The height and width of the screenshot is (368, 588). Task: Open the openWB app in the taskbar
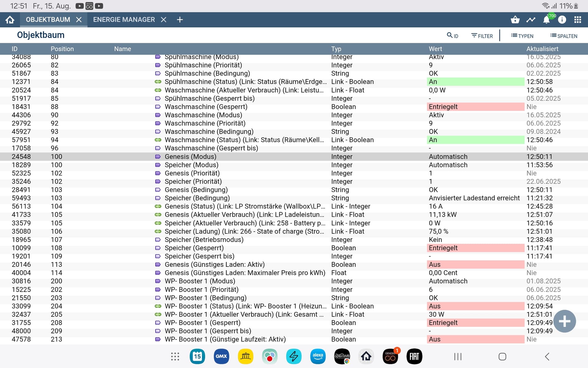(x=342, y=356)
